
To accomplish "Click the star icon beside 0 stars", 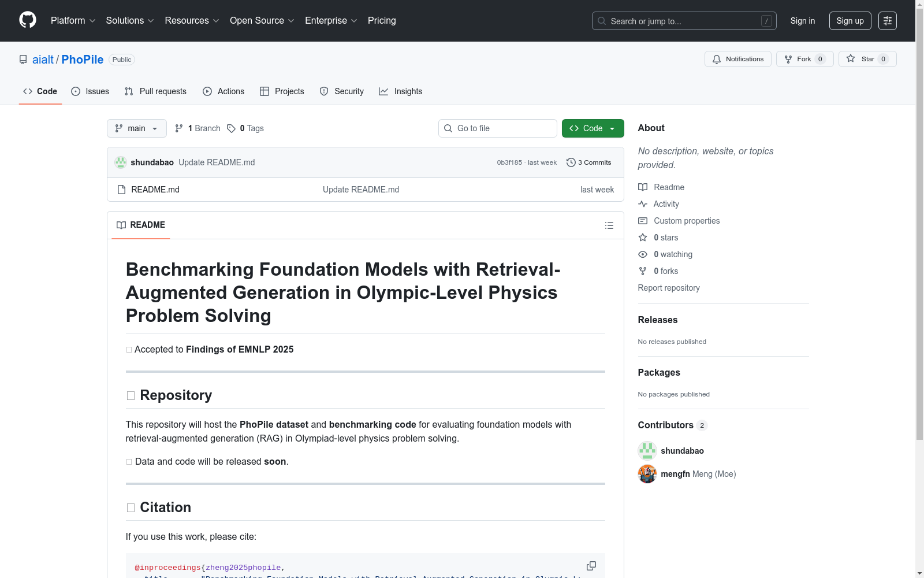I will 643,238.
